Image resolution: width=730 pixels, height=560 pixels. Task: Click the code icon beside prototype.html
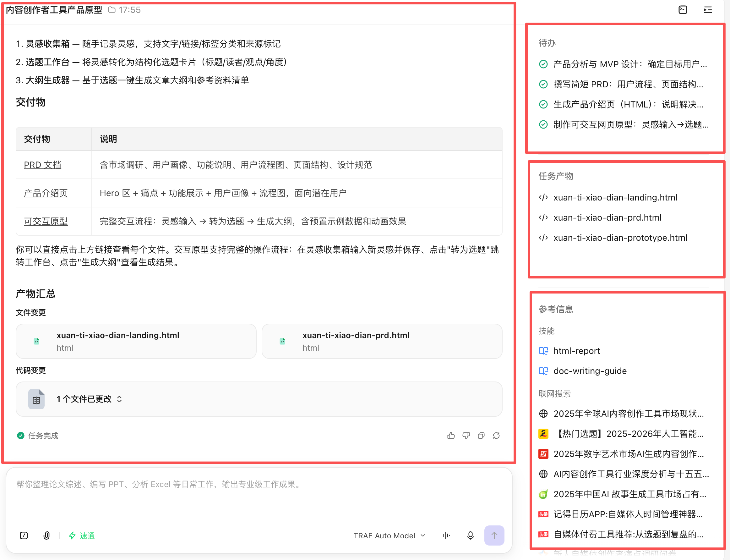pos(543,238)
